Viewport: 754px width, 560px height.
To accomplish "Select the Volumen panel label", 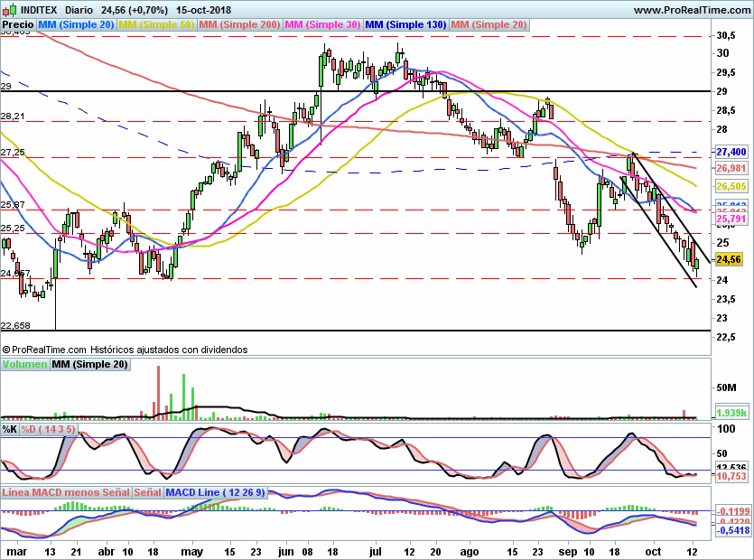I will [24, 364].
